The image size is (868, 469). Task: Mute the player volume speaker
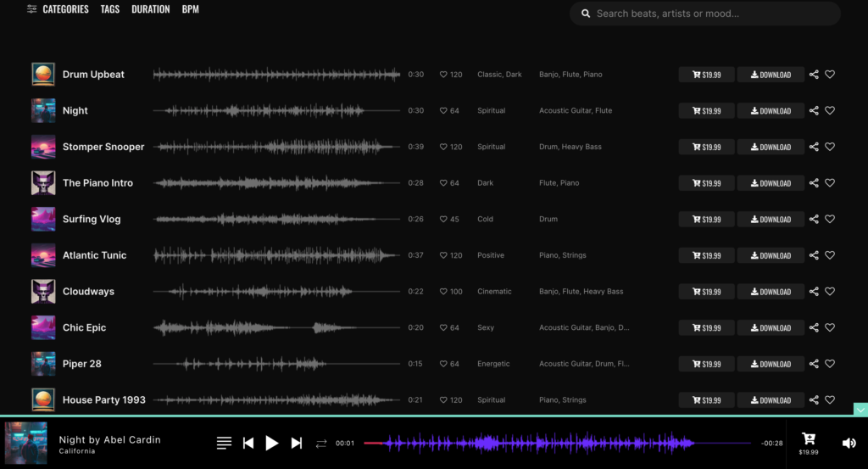[x=849, y=443]
